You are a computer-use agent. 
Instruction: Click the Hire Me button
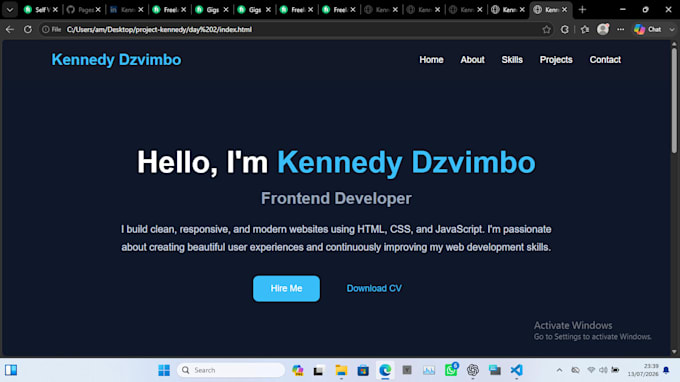click(286, 288)
